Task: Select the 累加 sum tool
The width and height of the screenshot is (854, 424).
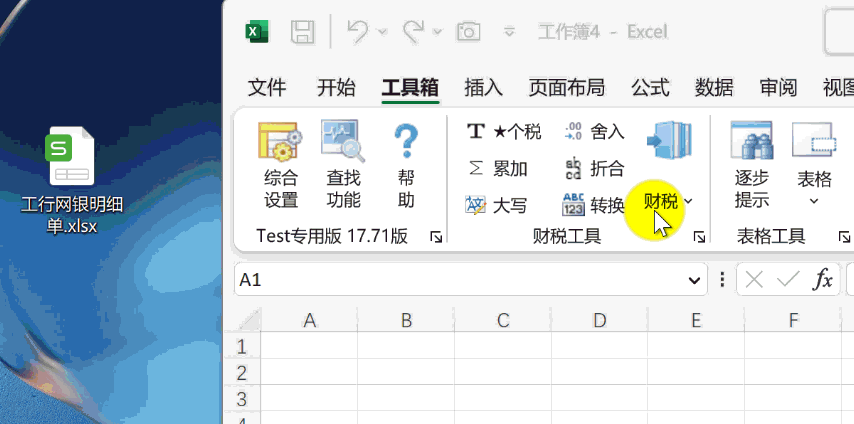Action: (498, 168)
